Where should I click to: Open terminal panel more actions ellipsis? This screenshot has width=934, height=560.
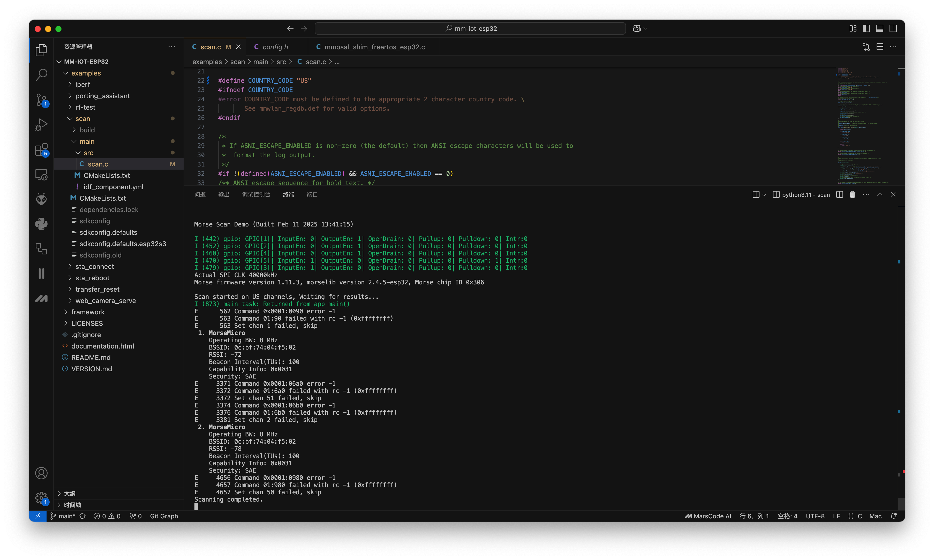pyautogui.click(x=866, y=194)
